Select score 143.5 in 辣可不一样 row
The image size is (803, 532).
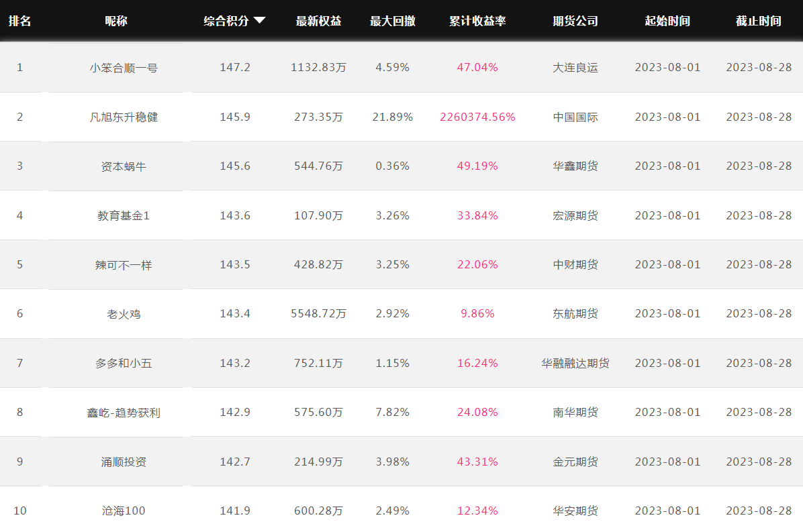click(235, 264)
